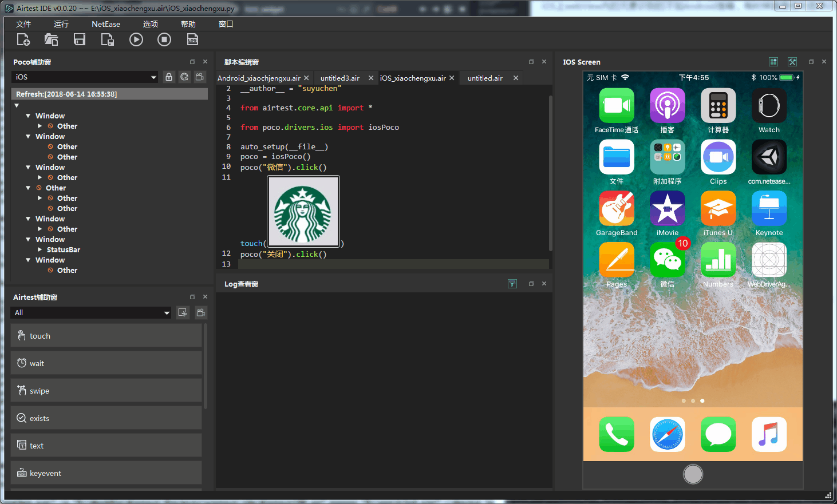The height and width of the screenshot is (504, 837).
Task: Switch to the untitled3.air tab
Action: click(x=340, y=78)
